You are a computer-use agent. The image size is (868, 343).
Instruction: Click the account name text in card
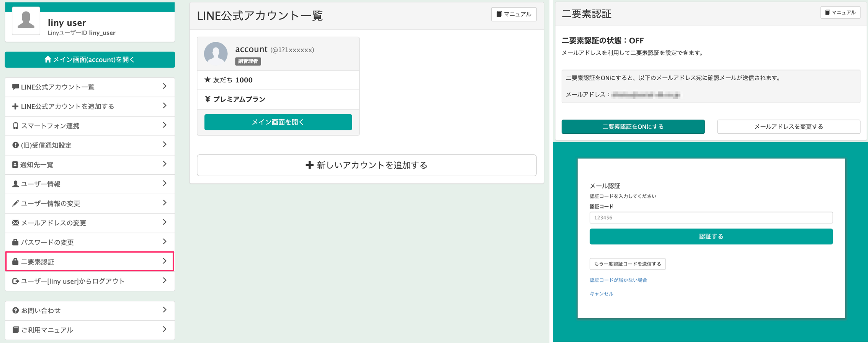tap(251, 49)
